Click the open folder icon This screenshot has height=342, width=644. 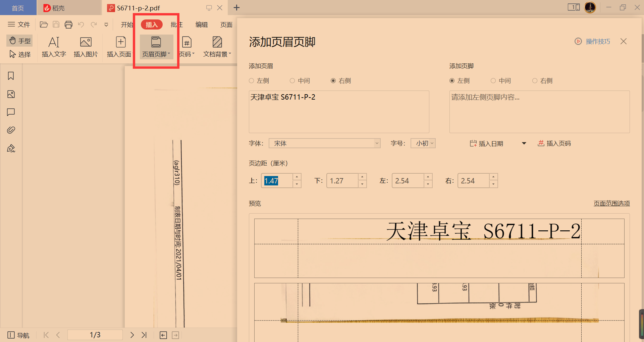click(44, 24)
